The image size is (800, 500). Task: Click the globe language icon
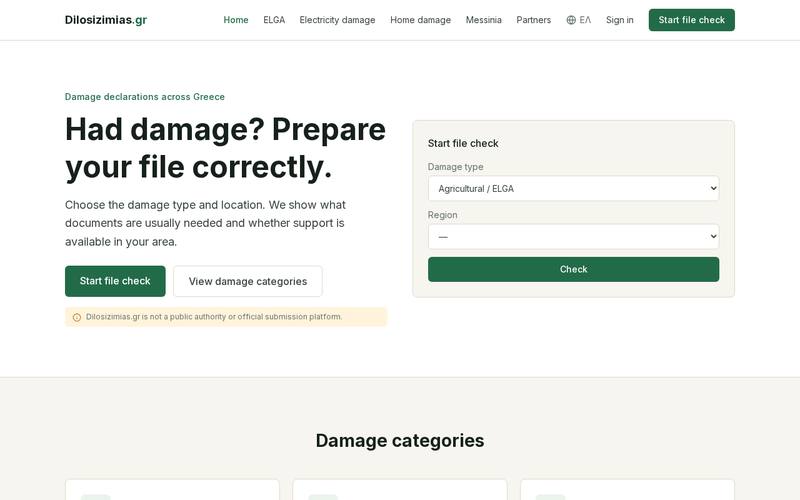click(571, 20)
